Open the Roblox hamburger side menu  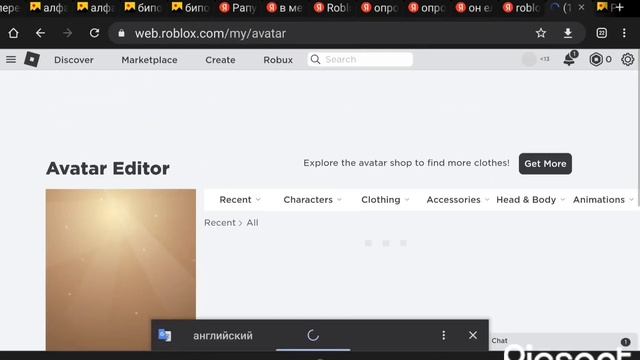[x=11, y=60]
